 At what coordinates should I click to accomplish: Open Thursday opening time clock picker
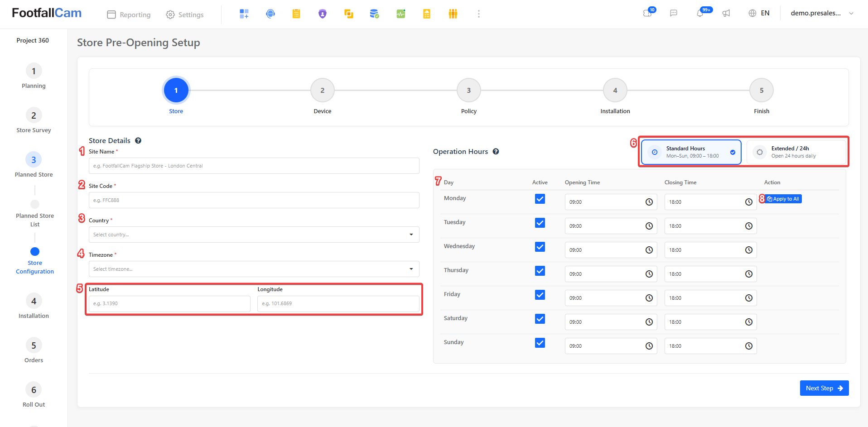[x=649, y=274]
